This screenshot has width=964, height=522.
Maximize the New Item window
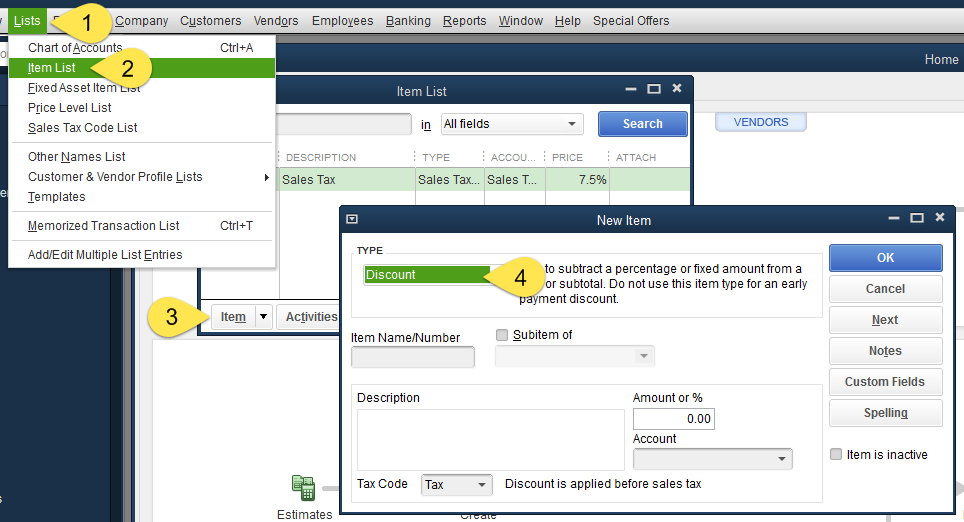(x=917, y=218)
